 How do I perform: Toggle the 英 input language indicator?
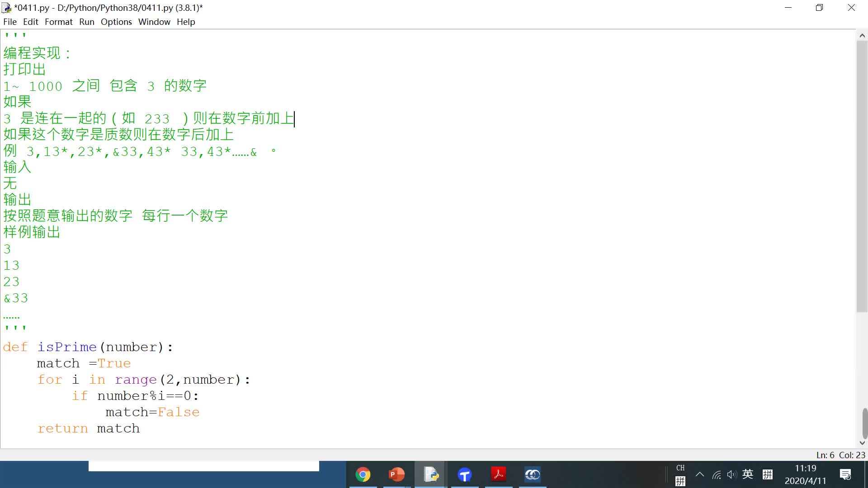tap(748, 474)
